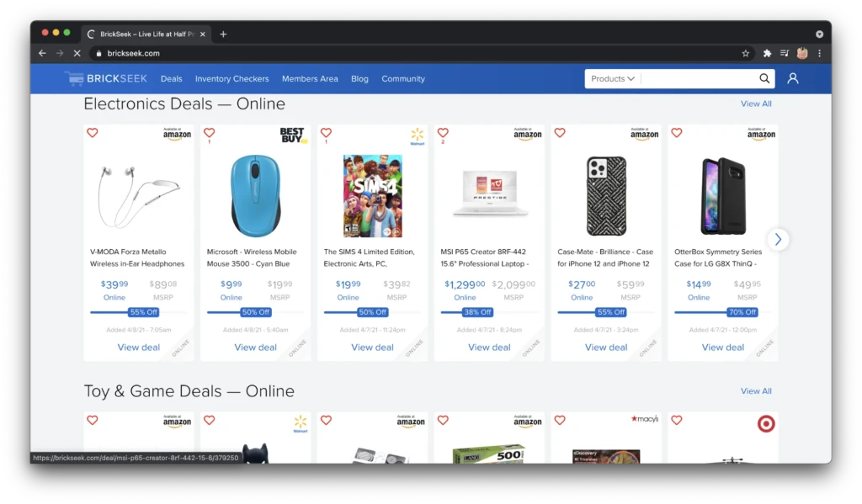Stop page loading with X button
Screen dimensions: 862x504
[x=77, y=53]
